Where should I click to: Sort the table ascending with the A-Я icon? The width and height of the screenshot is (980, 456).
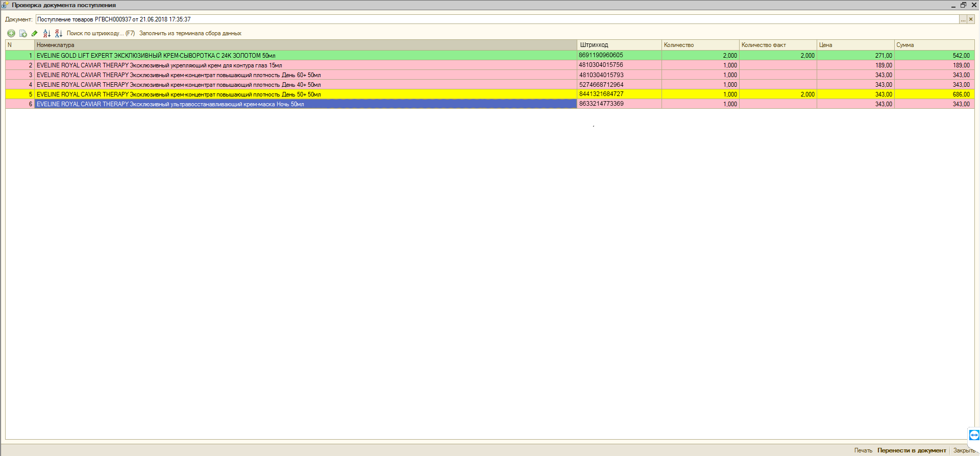point(46,33)
